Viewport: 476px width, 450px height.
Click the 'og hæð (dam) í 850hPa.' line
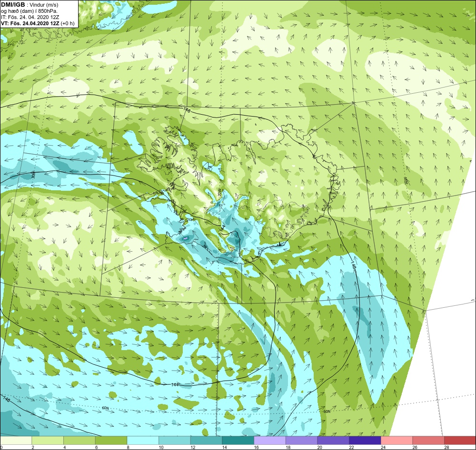(30, 11)
